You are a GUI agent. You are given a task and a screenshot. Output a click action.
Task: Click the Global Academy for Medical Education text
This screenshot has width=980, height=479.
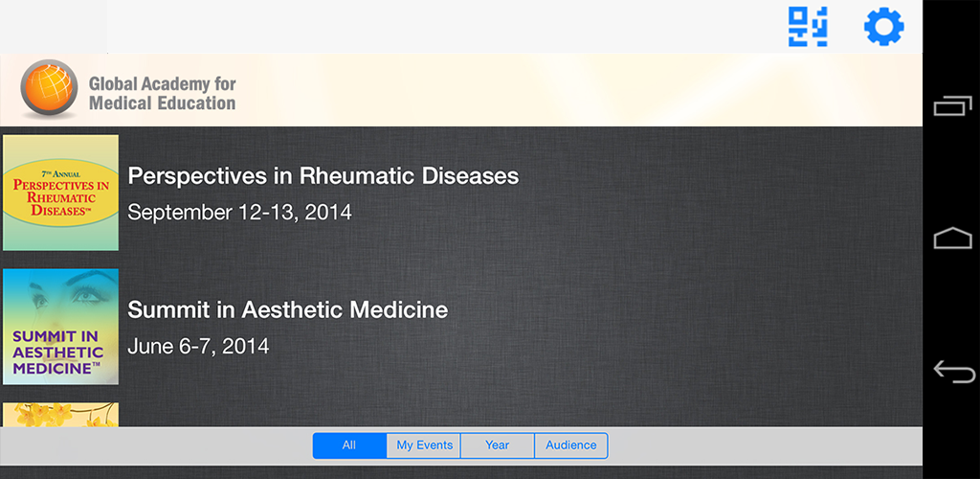[x=162, y=94]
